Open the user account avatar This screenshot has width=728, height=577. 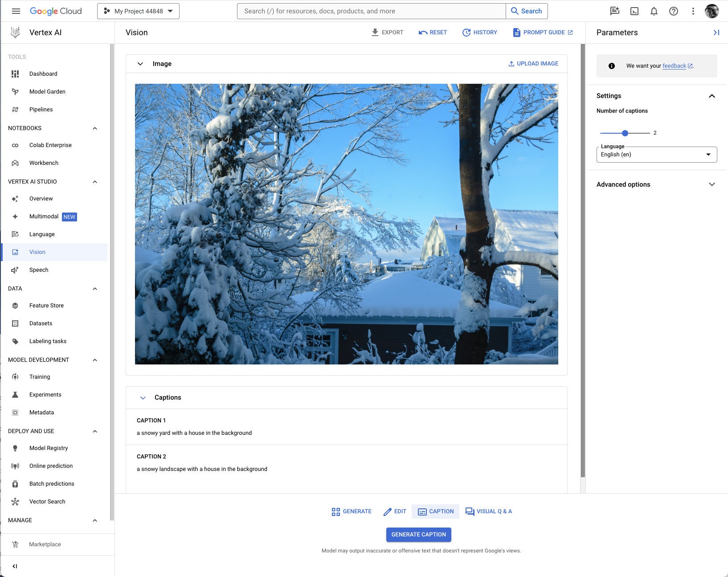tap(712, 11)
